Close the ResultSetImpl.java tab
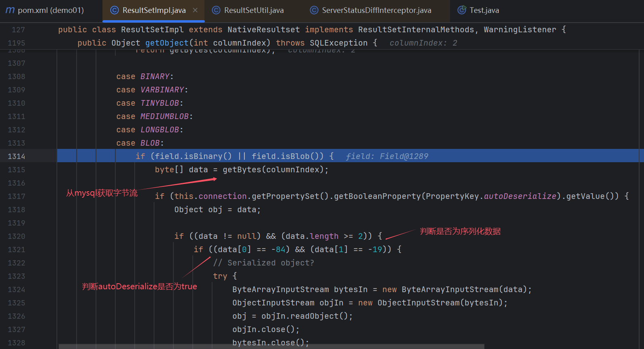This screenshot has width=644, height=349. pyautogui.click(x=195, y=10)
